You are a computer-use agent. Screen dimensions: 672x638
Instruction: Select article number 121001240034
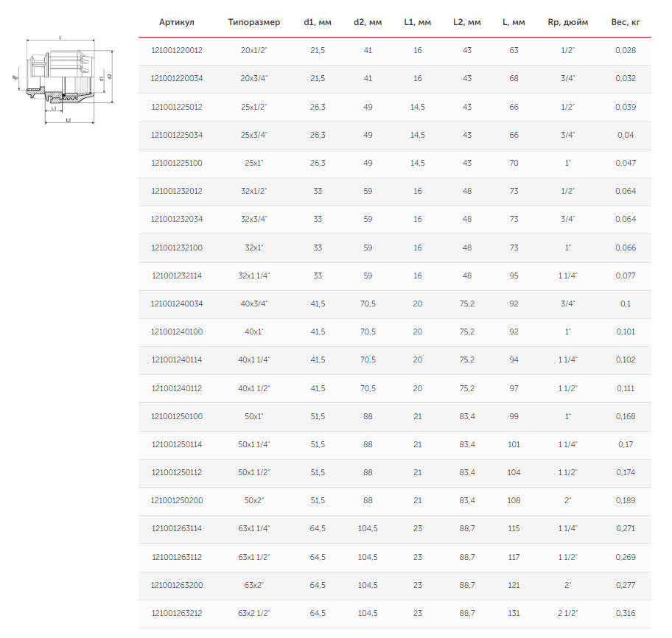click(177, 304)
